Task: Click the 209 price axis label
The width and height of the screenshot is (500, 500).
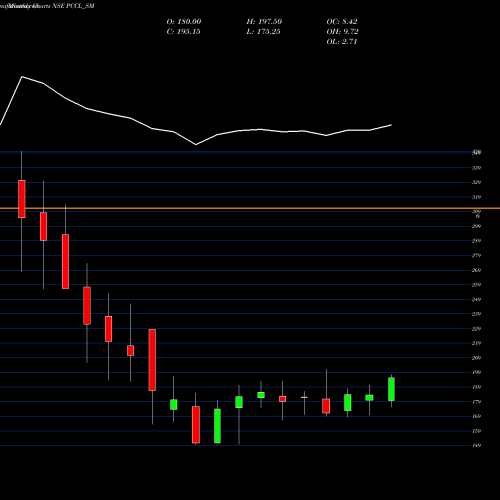Action: click(476, 358)
